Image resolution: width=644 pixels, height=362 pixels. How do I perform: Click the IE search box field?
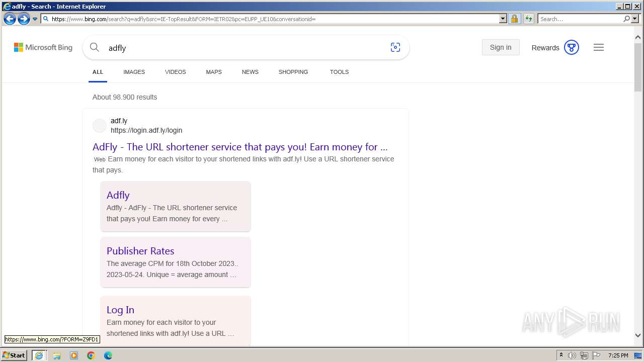click(x=580, y=19)
